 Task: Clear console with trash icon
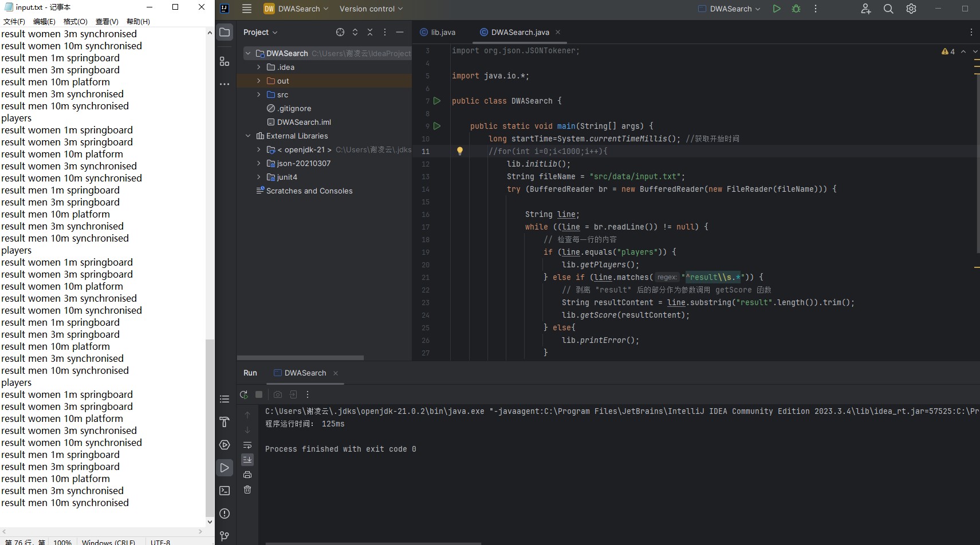coord(247,489)
